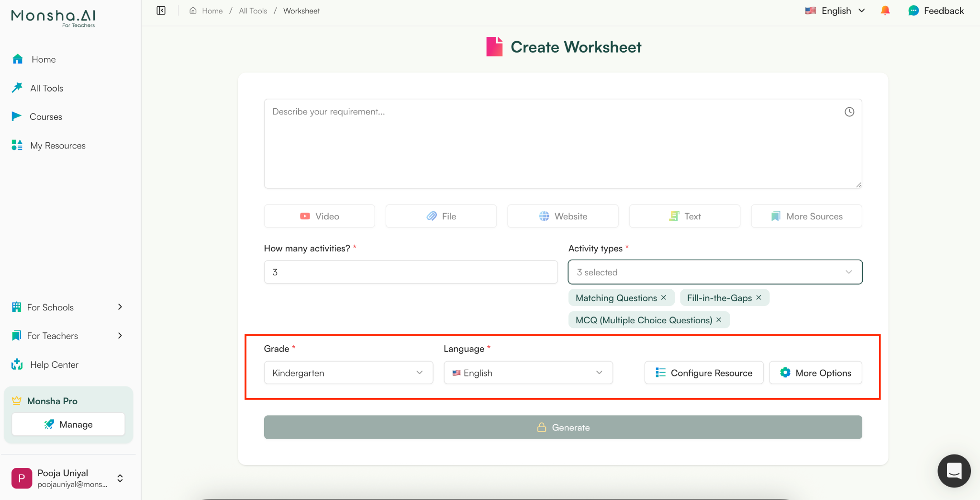Click the Configure Resource button
Image resolution: width=980 pixels, height=500 pixels.
coord(703,373)
